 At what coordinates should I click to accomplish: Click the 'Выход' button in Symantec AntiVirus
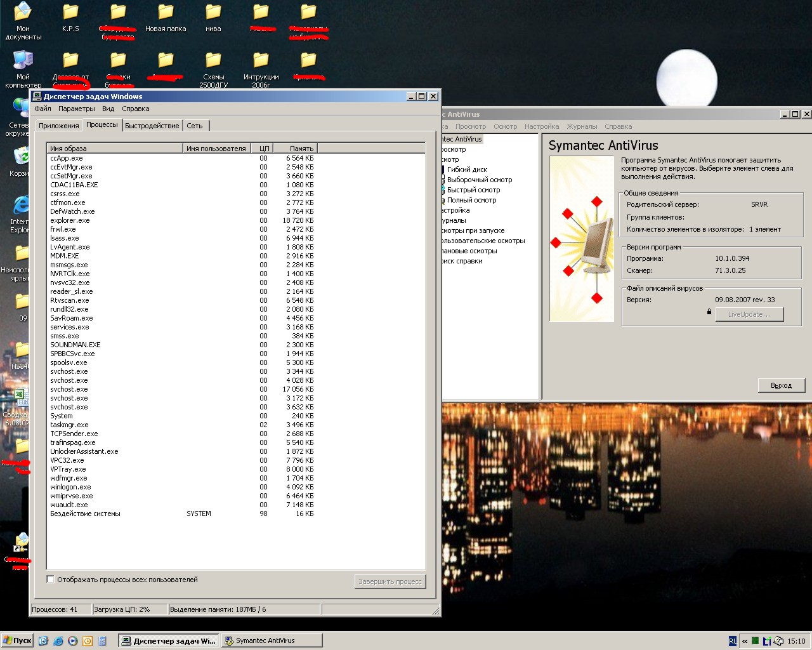(781, 385)
